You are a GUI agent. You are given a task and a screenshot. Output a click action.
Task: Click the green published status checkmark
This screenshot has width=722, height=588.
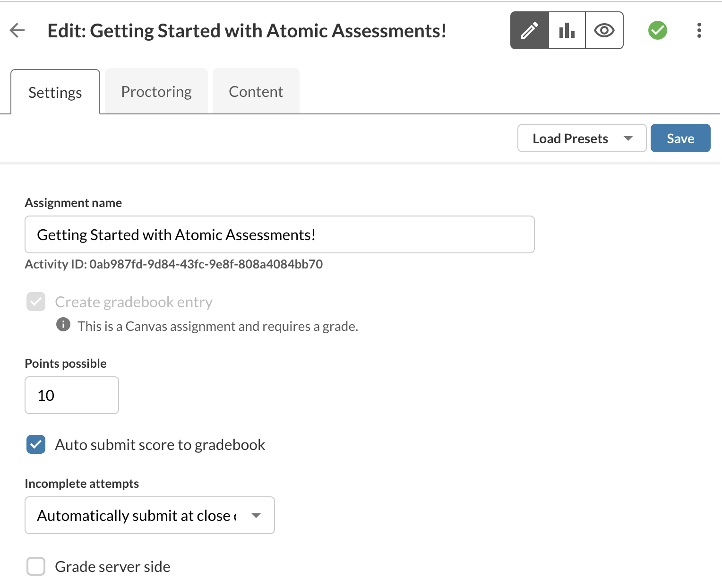click(x=657, y=30)
